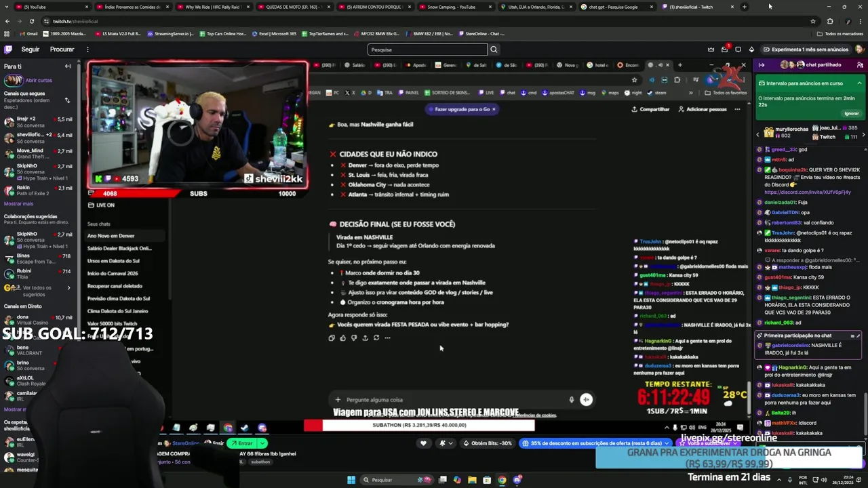The height and width of the screenshot is (488, 868).
Task: Dismiss the Fazer upgrade para o Go pill
Action: pyautogui.click(x=494, y=109)
